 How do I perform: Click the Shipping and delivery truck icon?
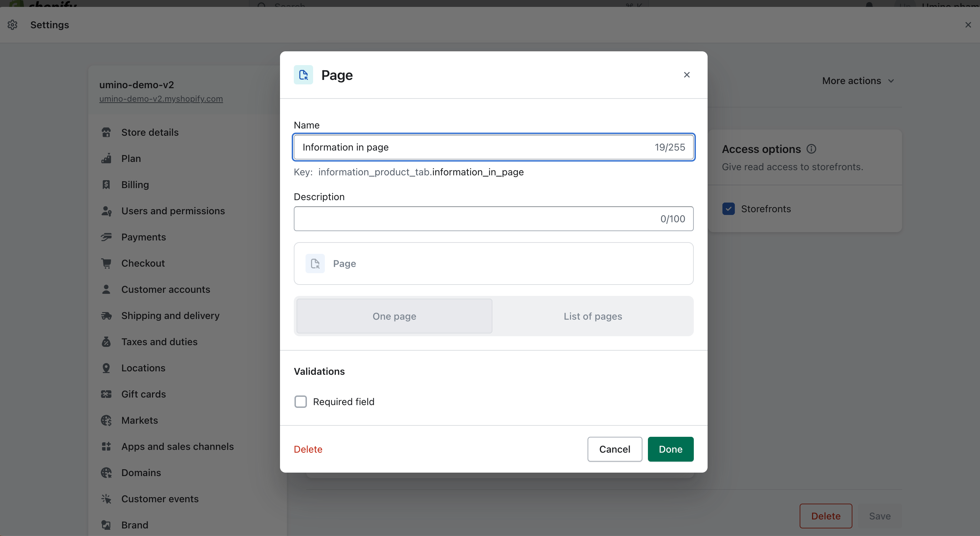[x=106, y=316]
